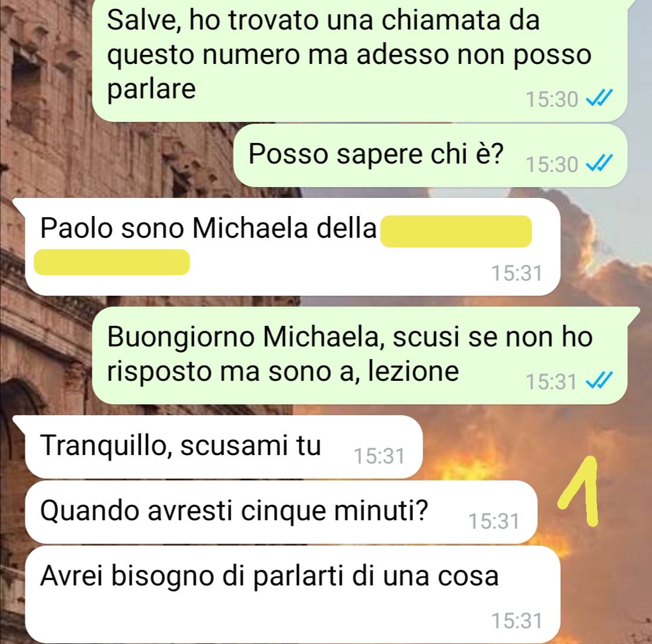This screenshot has width=652, height=644.
Task: Tap the read checkmarks on 'Buongiorno Michaela' message
Action: (x=599, y=381)
